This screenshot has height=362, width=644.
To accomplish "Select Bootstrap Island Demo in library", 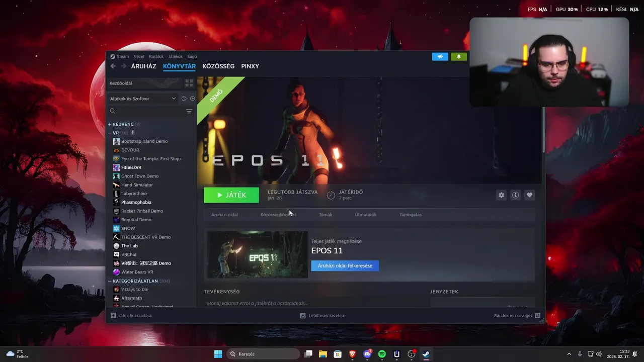I will pyautogui.click(x=144, y=141).
